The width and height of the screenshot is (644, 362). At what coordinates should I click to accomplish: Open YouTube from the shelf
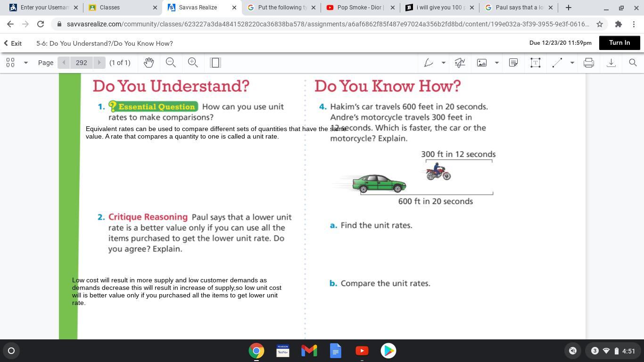(362, 351)
